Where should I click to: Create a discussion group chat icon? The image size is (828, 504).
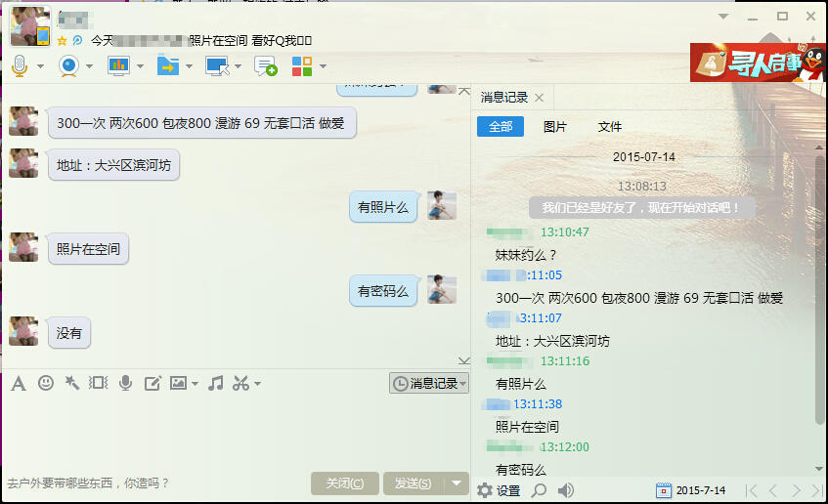tap(265, 66)
